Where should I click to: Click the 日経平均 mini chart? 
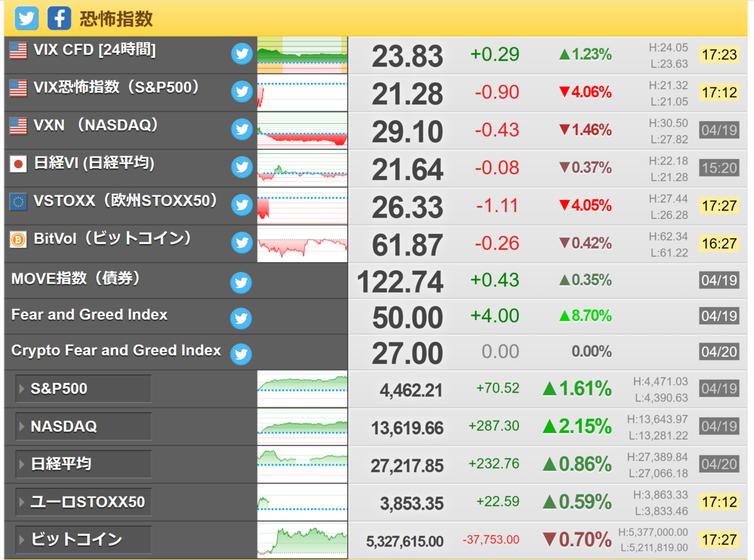click(302, 464)
